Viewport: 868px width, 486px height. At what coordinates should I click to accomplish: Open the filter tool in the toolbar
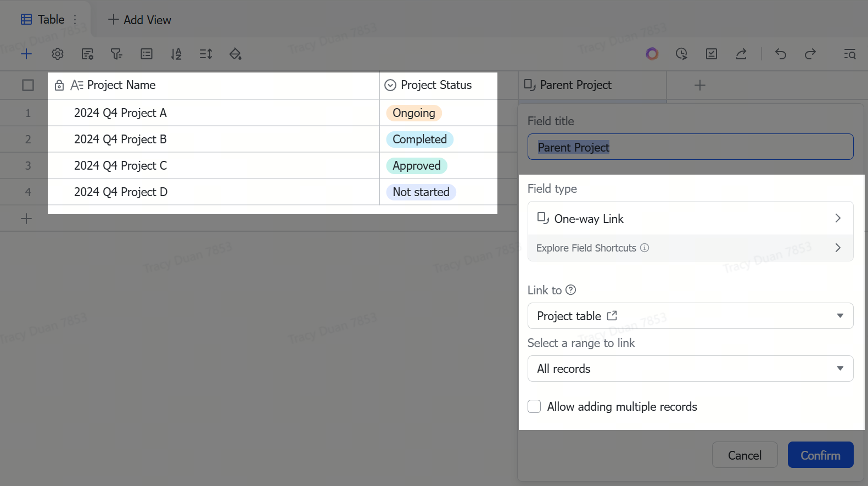116,54
